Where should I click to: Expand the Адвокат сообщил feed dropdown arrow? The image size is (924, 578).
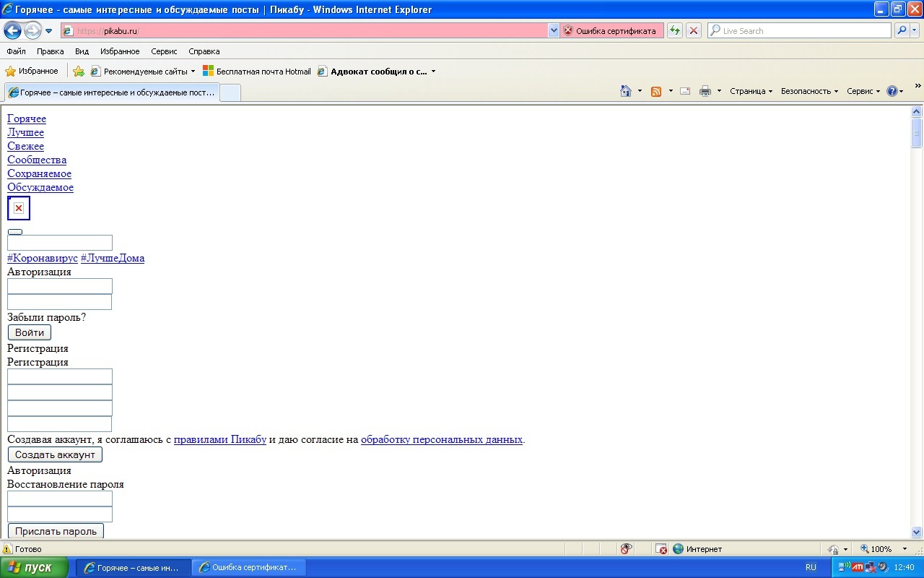[x=433, y=72]
